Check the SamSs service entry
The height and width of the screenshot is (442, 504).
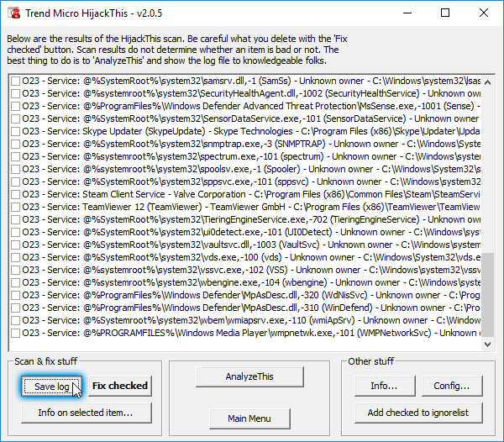coord(15,81)
